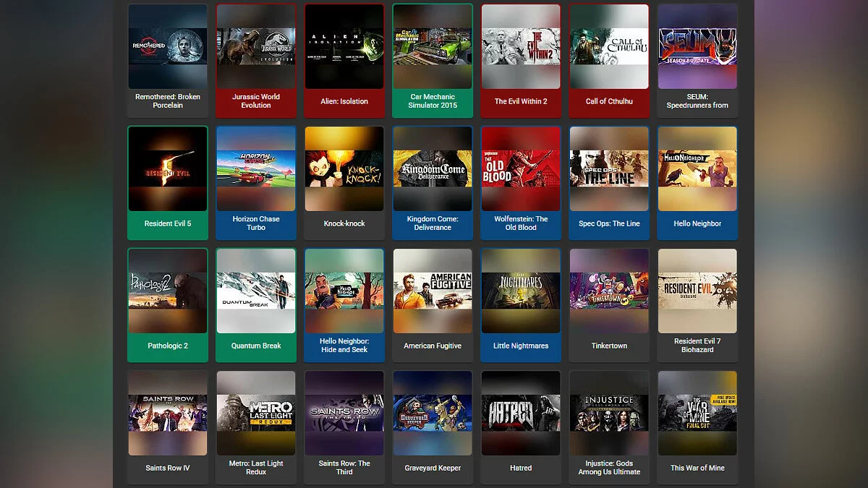The image size is (868, 488).
Task: Click the "Little Nightmares" title text
Action: click(x=521, y=346)
